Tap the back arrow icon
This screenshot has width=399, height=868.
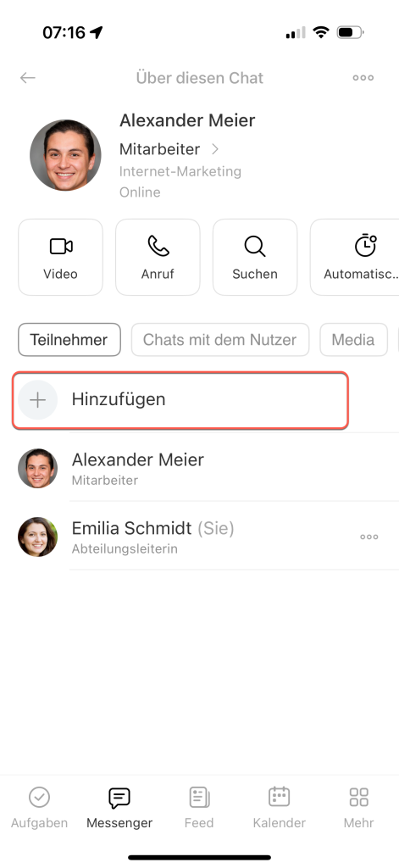(28, 78)
